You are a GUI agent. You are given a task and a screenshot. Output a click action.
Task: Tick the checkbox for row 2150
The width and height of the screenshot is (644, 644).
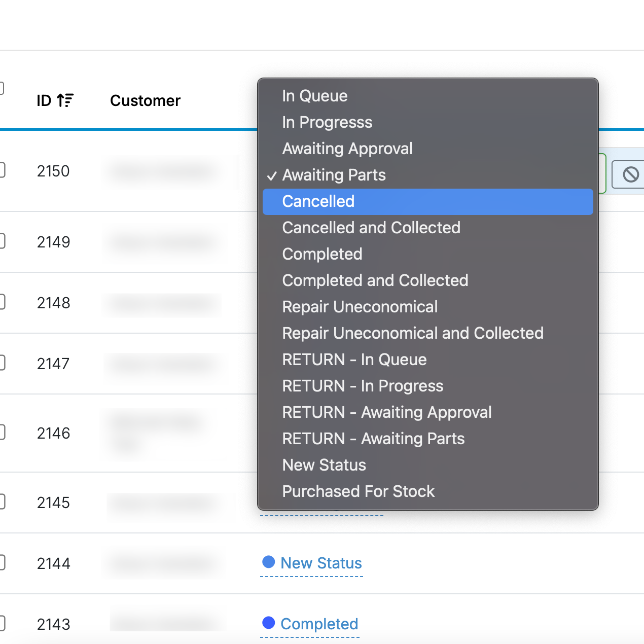(2, 170)
